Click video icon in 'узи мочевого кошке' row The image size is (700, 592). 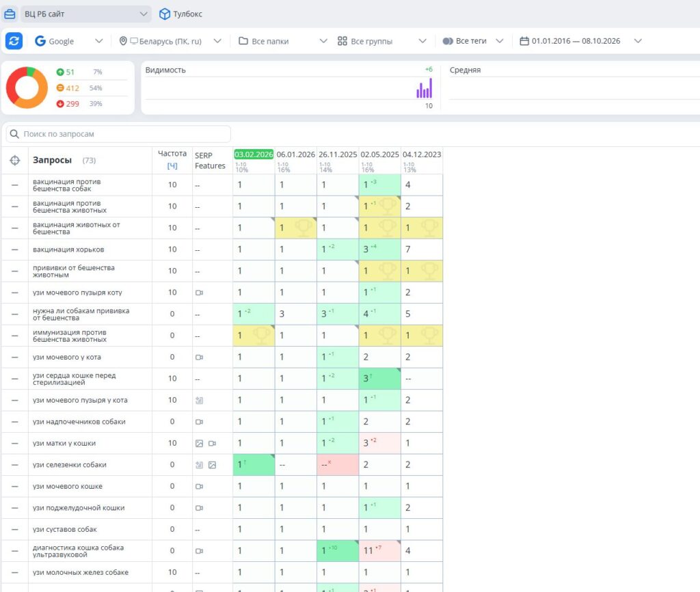200,486
